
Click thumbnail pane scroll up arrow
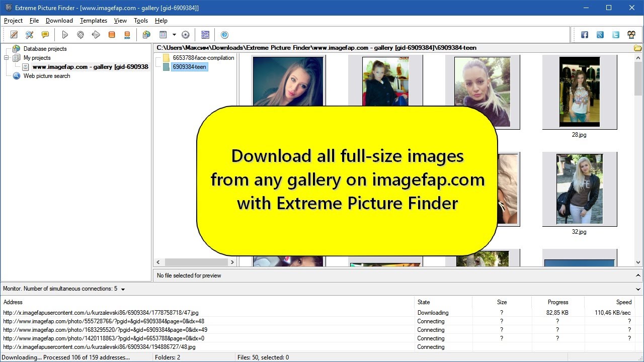coord(638,58)
